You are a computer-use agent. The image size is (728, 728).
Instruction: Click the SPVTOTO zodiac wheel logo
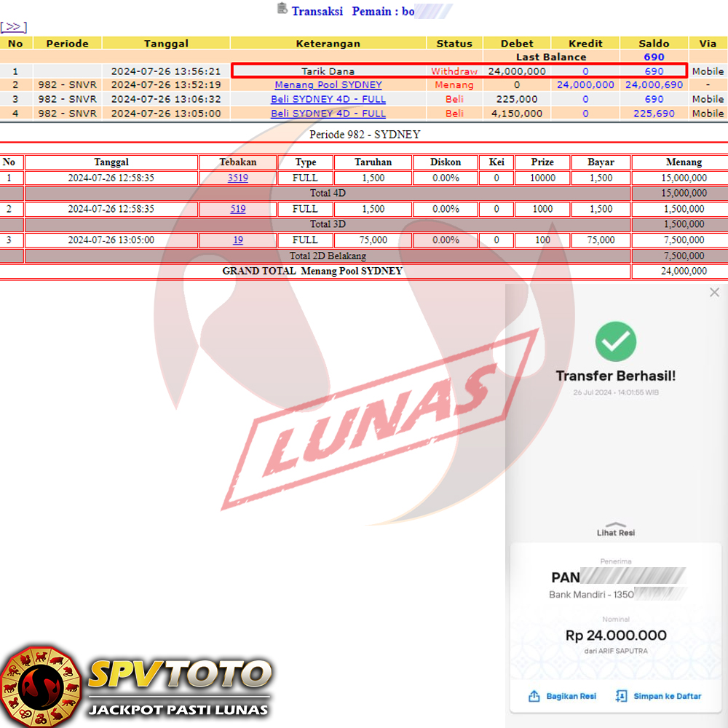40,685
